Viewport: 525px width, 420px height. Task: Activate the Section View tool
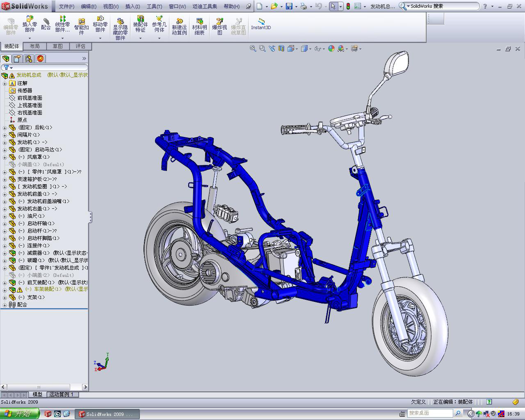click(x=281, y=48)
